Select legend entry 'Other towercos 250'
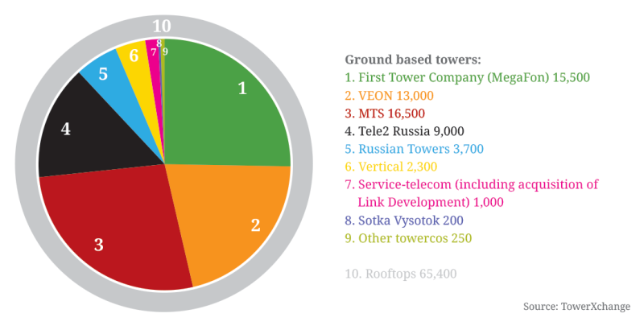Screen dimensions: 644x330 (408, 238)
